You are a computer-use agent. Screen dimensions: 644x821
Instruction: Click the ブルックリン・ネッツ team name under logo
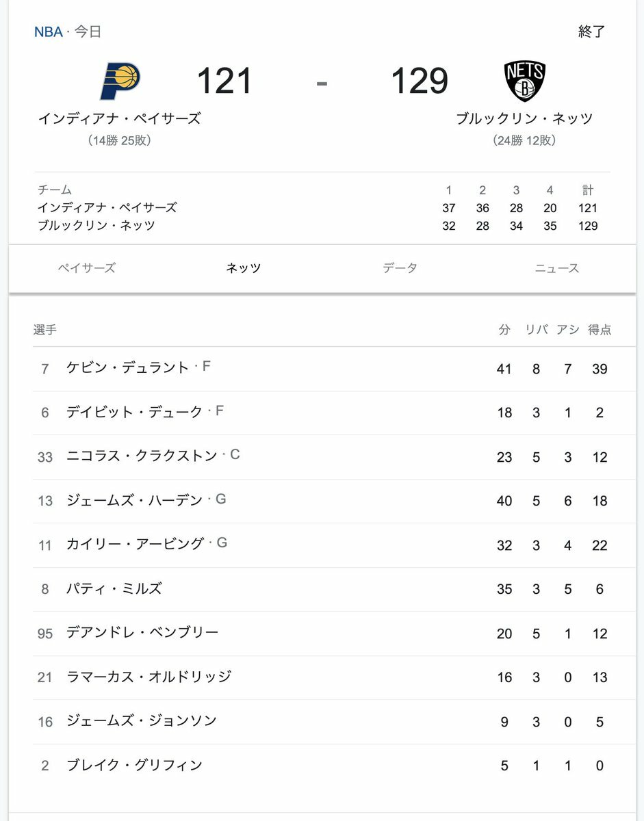click(524, 118)
